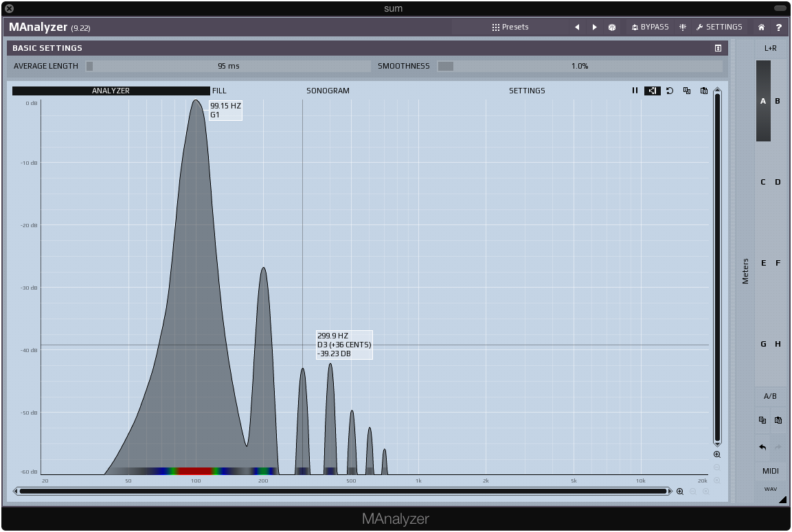Viewport: 792px width, 532px height.
Task: Adjust the Smoothness slider
Action: 580,66
